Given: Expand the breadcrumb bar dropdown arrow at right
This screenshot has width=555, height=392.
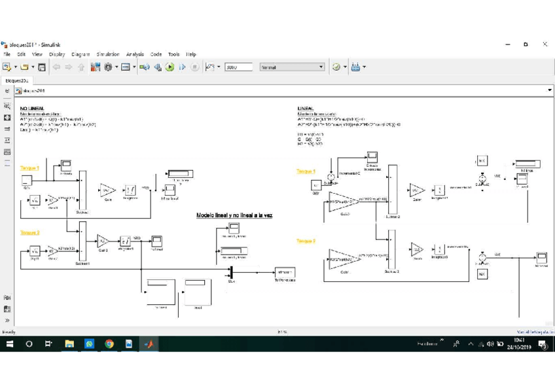Looking at the screenshot, I should click(x=549, y=90).
